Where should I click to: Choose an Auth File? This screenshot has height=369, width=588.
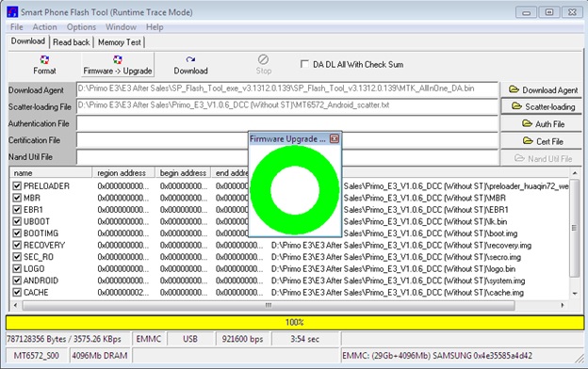point(543,123)
